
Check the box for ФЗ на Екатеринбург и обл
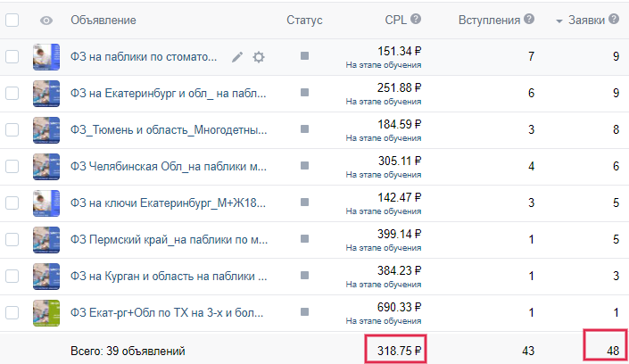tap(12, 94)
